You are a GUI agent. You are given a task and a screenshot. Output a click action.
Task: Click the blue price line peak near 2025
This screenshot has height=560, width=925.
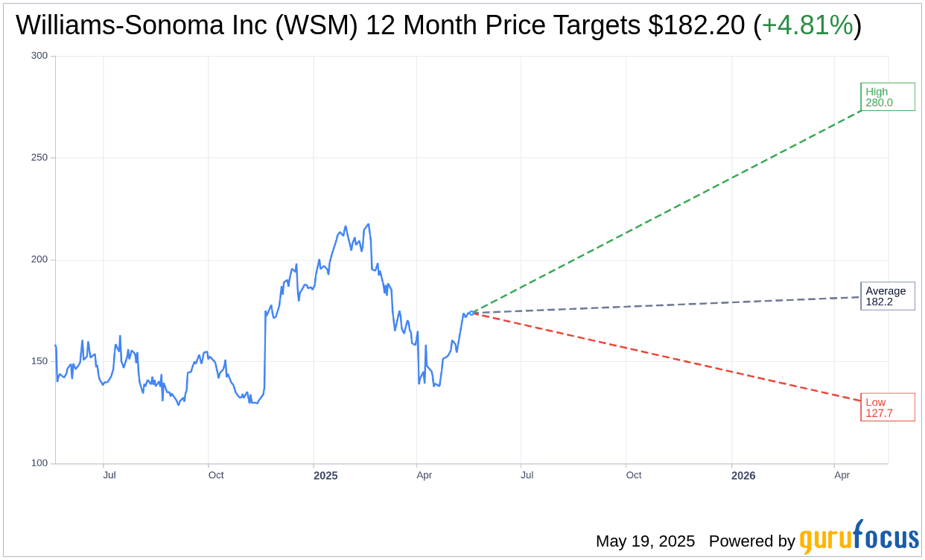pyautogui.click(x=368, y=224)
